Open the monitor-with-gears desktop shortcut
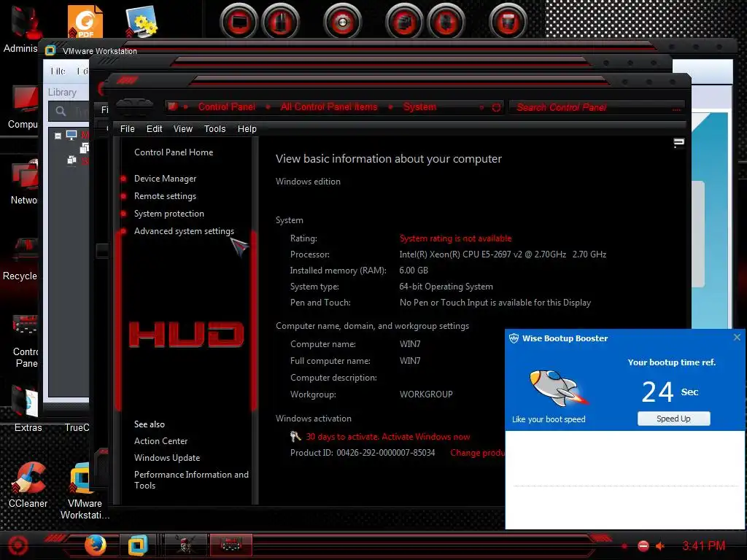Image resolution: width=747 pixels, height=560 pixels. (142, 21)
